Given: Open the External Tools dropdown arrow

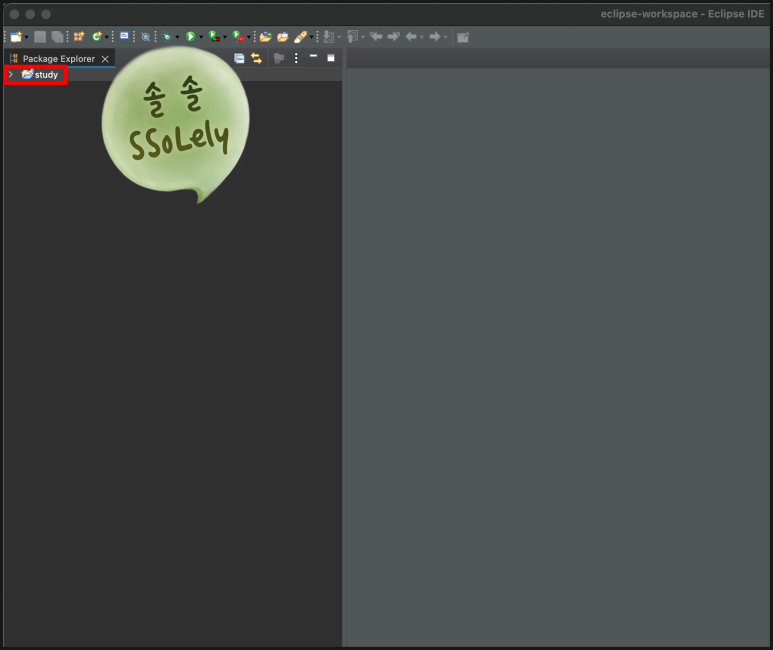Looking at the screenshot, I should click(x=248, y=37).
